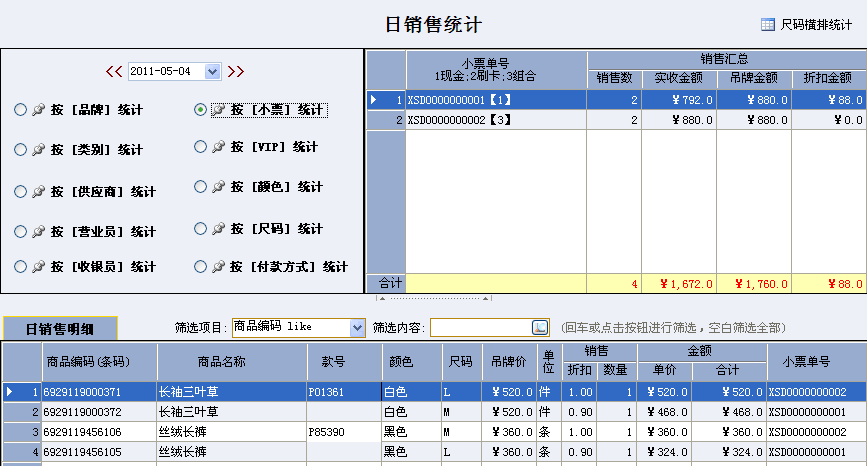This screenshot has height=466, width=867.
Task: Click the 吊牌价 column header
Action: 509,362
